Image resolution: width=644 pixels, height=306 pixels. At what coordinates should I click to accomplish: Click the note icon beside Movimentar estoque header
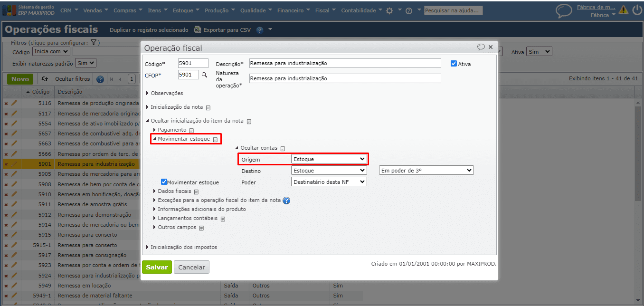tap(215, 139)
